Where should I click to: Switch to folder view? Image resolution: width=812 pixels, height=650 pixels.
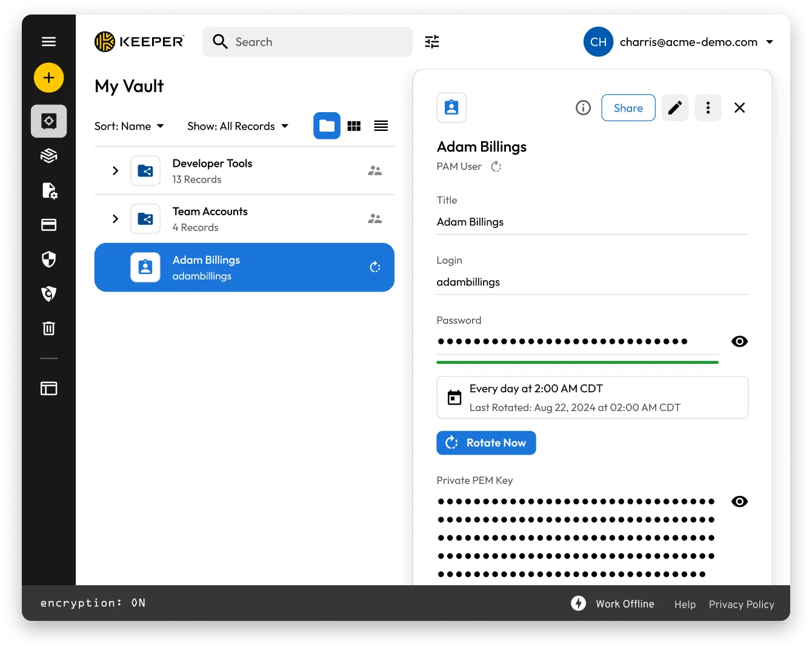pos(327,126)
